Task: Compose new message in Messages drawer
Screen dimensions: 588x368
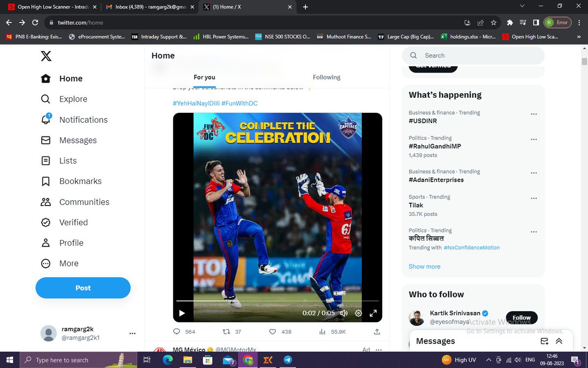Action: 544,341
